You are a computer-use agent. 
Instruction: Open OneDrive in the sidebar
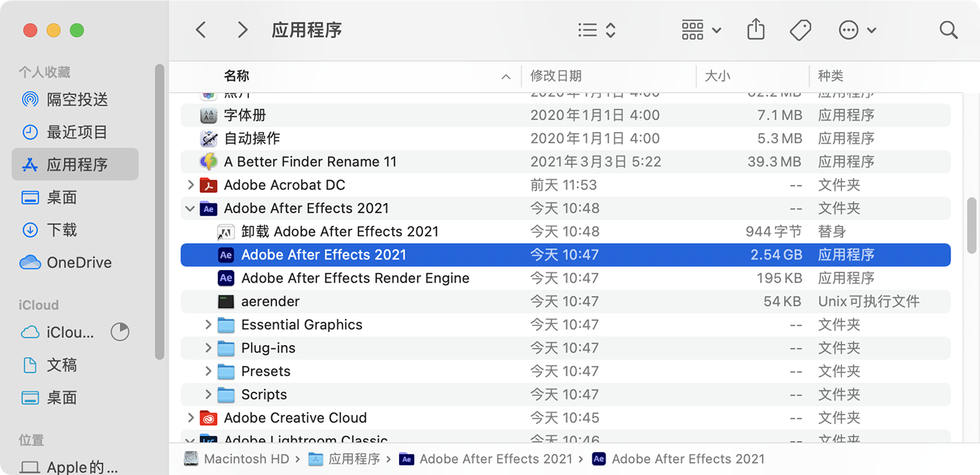75,262
